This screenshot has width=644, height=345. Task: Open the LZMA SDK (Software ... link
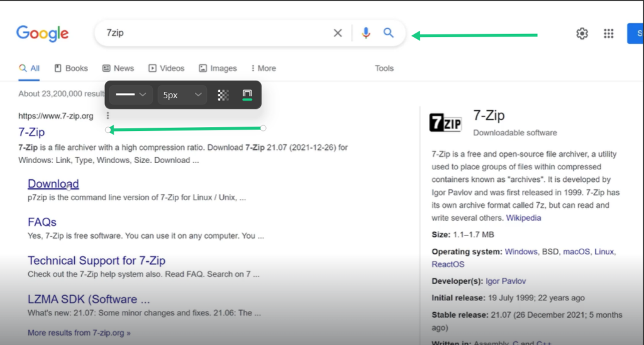pos(89,299)
